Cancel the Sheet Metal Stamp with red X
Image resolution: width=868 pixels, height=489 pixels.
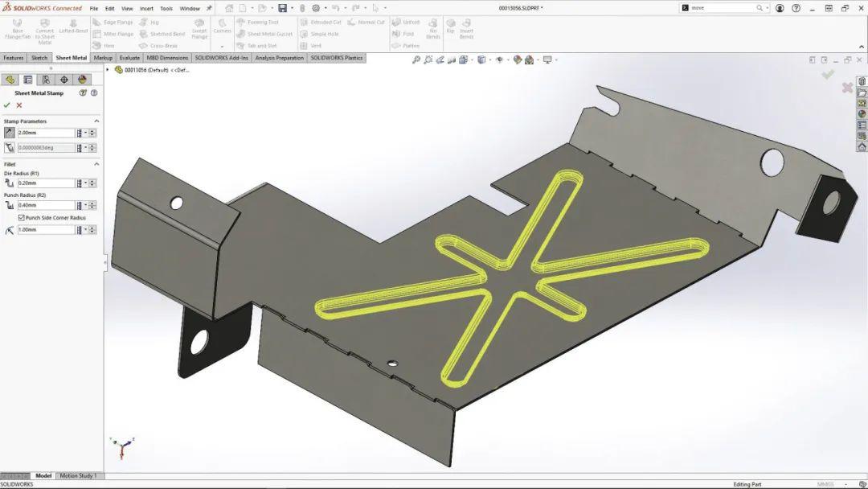pos(17,105)
